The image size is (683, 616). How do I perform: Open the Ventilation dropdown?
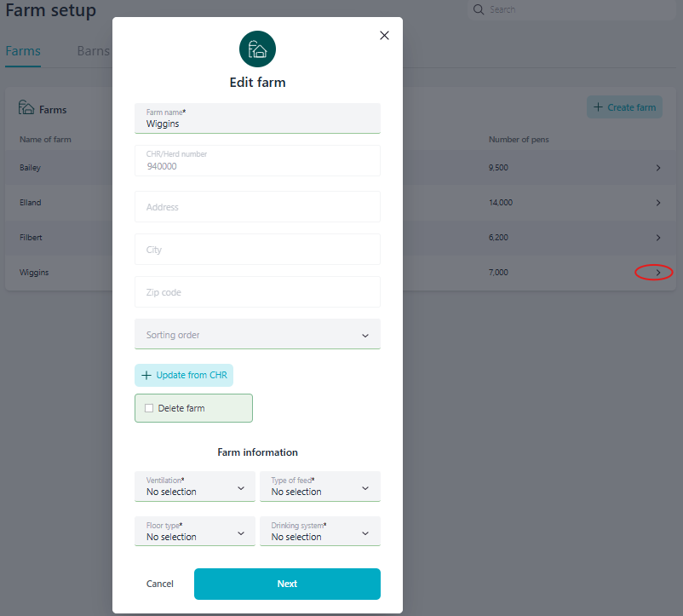point(195,486)
